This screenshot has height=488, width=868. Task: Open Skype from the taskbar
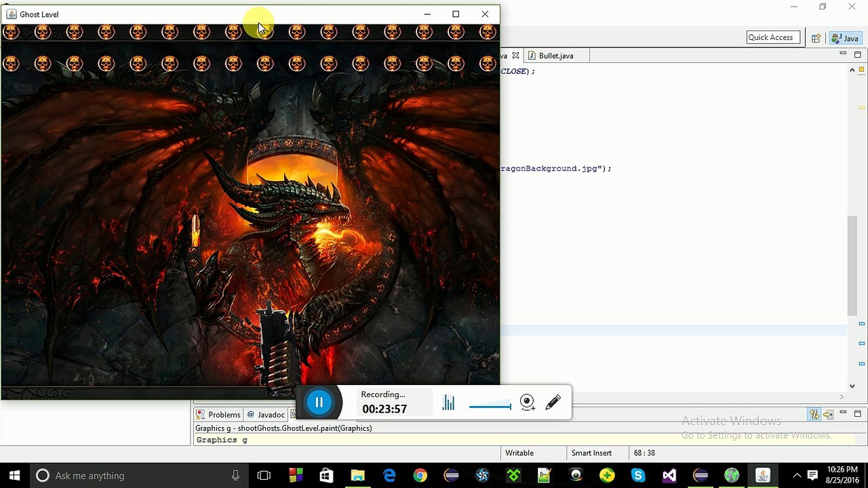(638, 476)
